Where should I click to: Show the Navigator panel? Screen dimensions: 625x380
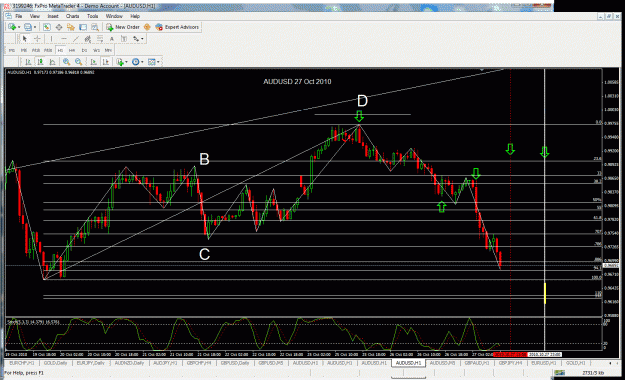pyautogui.click(x=71, y=27)
